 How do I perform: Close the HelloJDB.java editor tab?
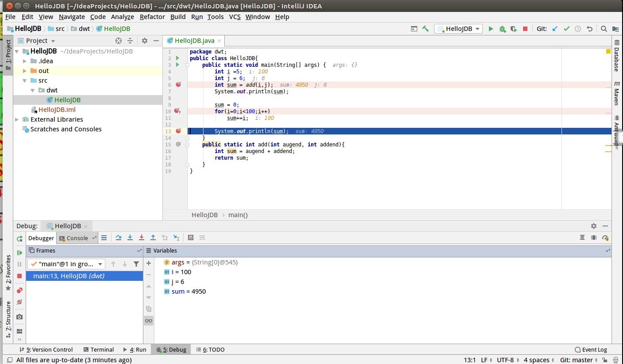click(x=219, y=41)
